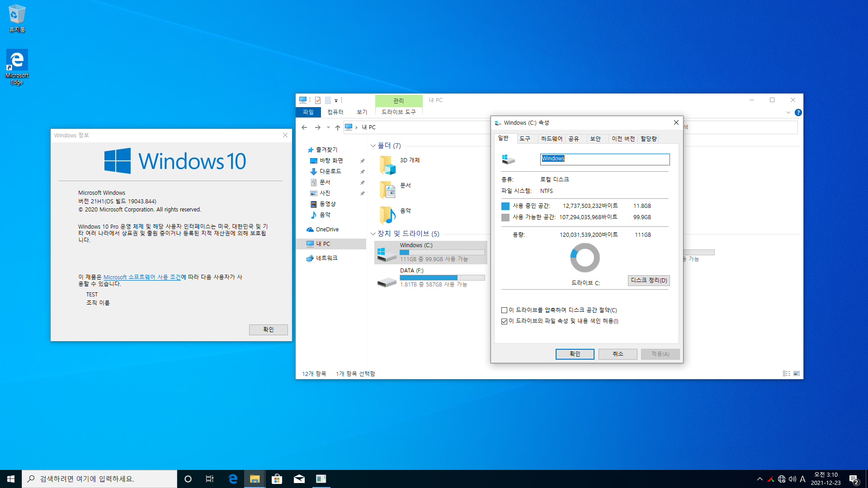This screenshot has width=868, height=488.
Task: Enable drive compression checkbox
Action: 504,310
